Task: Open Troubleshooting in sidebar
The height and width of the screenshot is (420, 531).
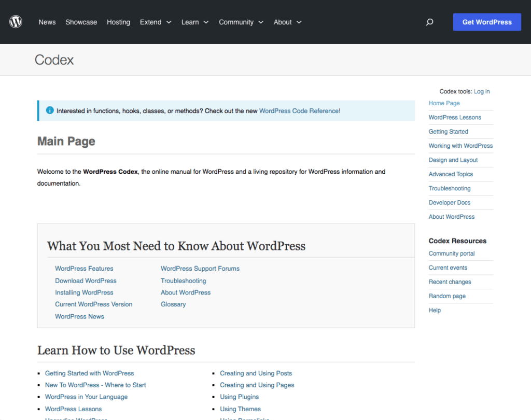Action: click(450, 188)
